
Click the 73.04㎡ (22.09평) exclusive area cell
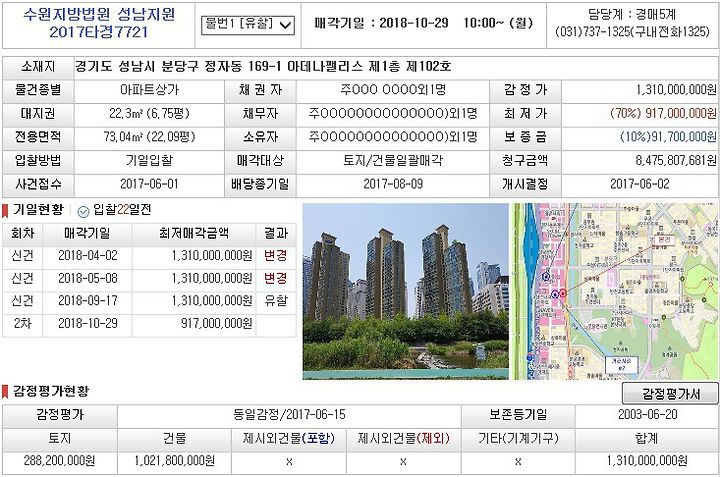tap(149, 137)
